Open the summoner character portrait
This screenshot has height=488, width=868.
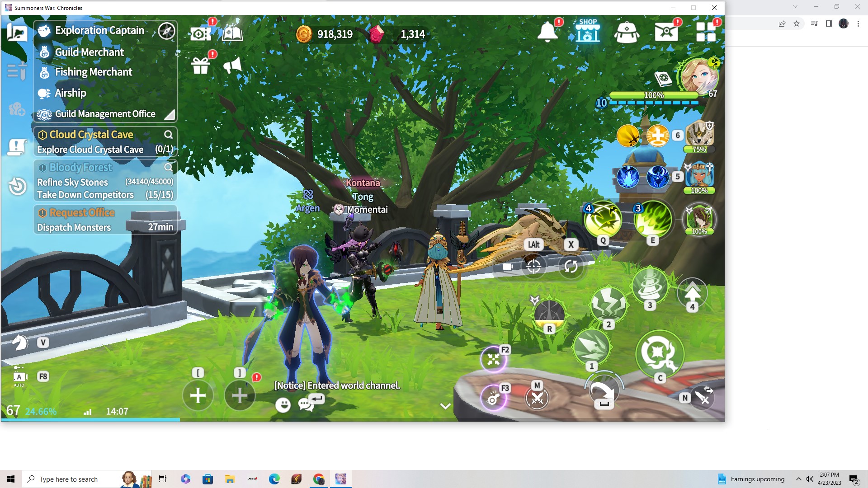(698, 76)
